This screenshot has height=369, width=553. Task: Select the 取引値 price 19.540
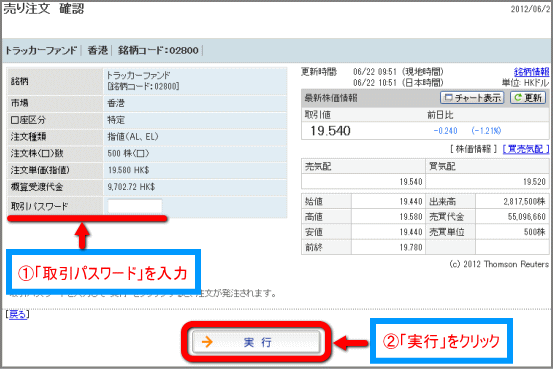point(330,131)
